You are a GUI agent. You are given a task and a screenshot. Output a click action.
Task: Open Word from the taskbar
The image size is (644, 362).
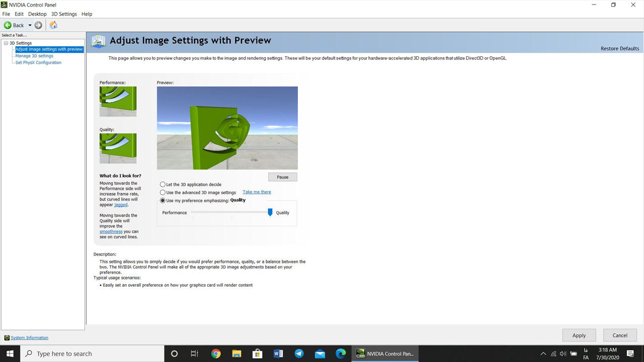pyautogui.click(x=278, y=353)
